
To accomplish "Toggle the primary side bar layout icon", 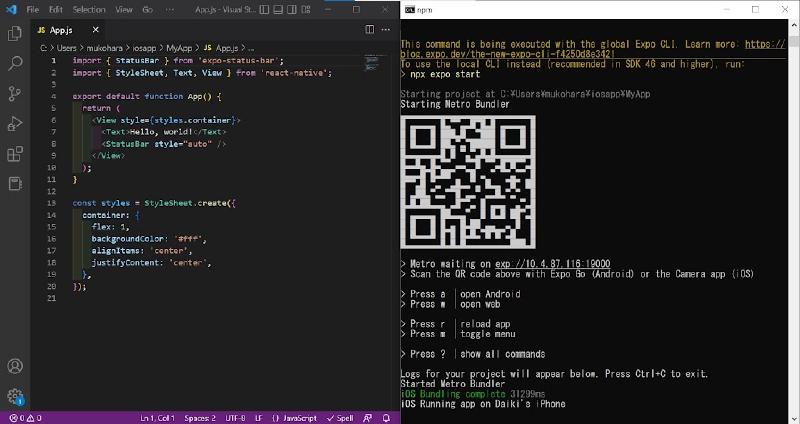I will [264, 9].
